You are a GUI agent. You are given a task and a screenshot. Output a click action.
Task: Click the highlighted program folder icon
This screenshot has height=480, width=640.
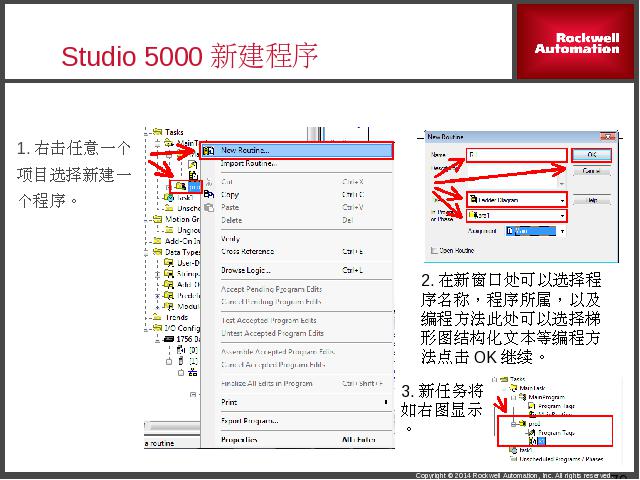(181, 186)
